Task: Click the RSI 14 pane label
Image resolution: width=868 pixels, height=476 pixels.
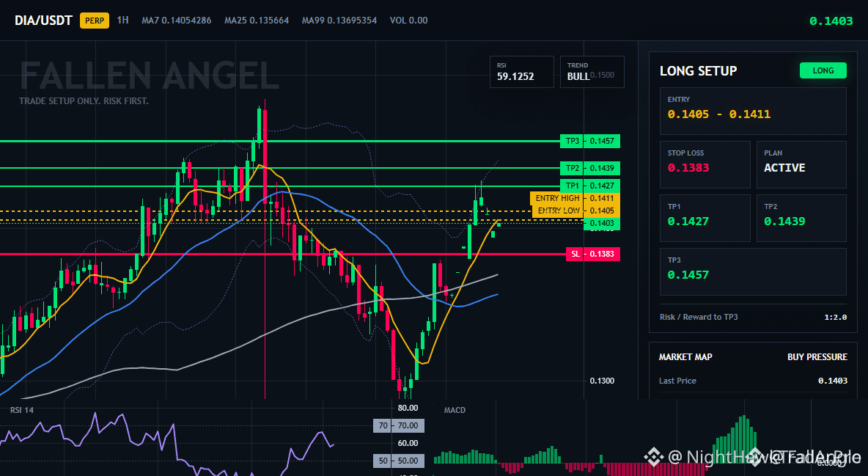Action: [x=21, y=410]
